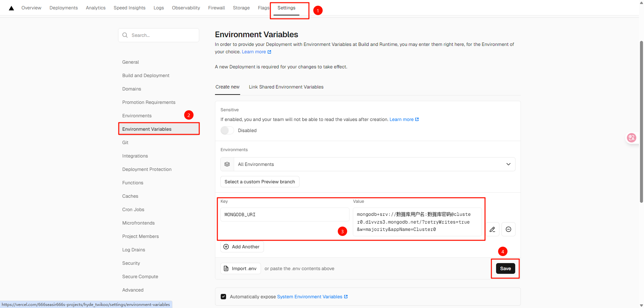The image size is (644, 308).
Task: Open Environments settings
Action: click(x=137, y=116)
